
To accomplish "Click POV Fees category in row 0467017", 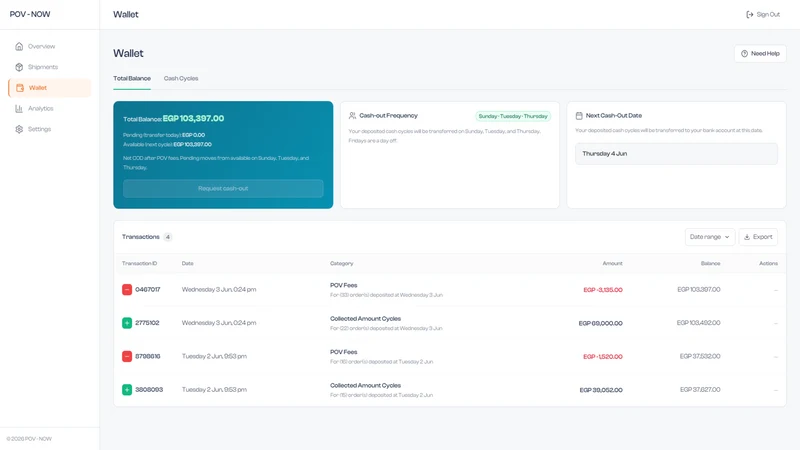I will (343, 285).
